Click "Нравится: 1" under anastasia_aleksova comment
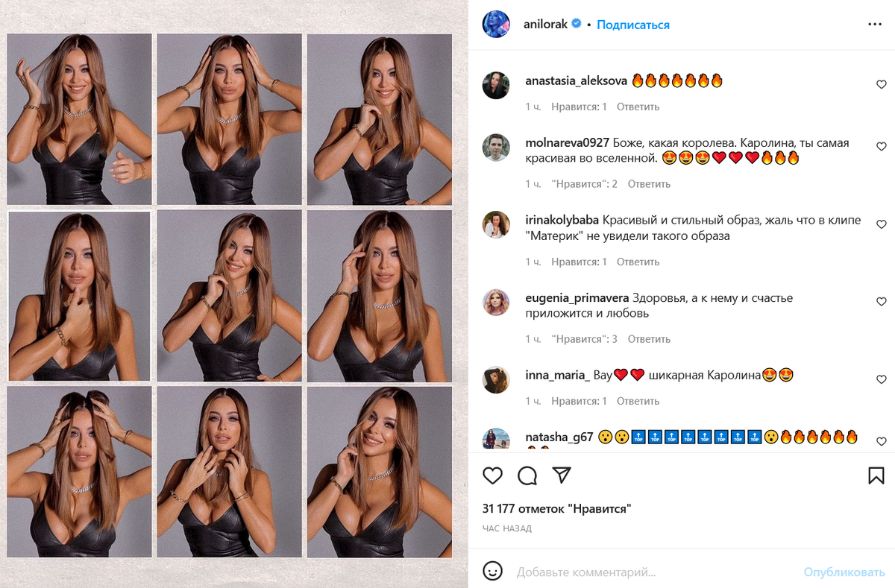895x588 pixels. (579, 107)
